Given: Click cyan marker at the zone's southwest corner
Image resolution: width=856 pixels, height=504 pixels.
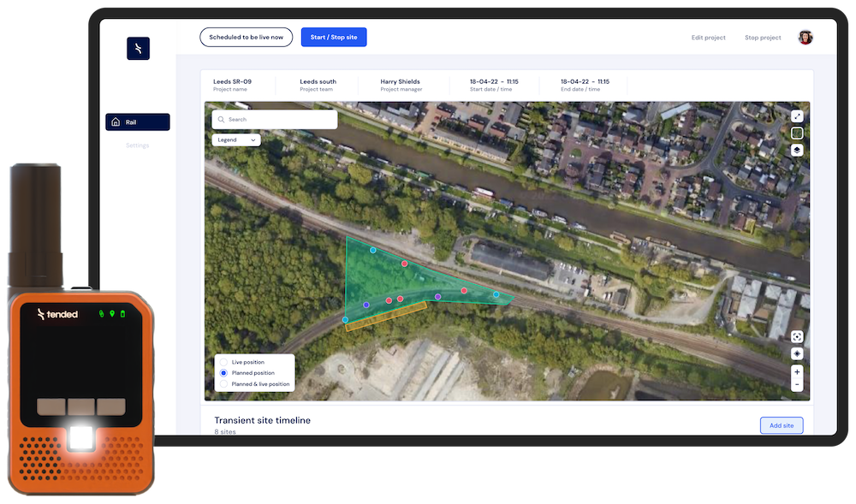Looking at the screenshot, I should tap(345, 320).
